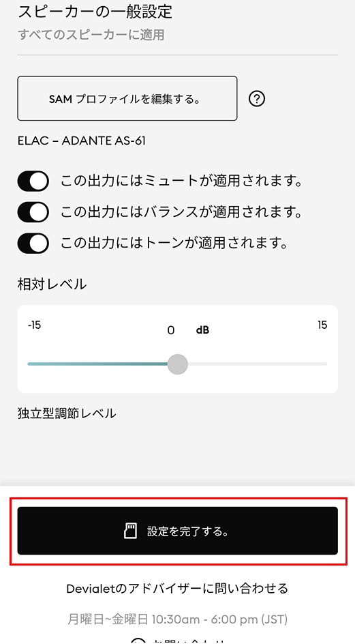Click スピーカーの一般設定 heading

click(x=95, y=12)
